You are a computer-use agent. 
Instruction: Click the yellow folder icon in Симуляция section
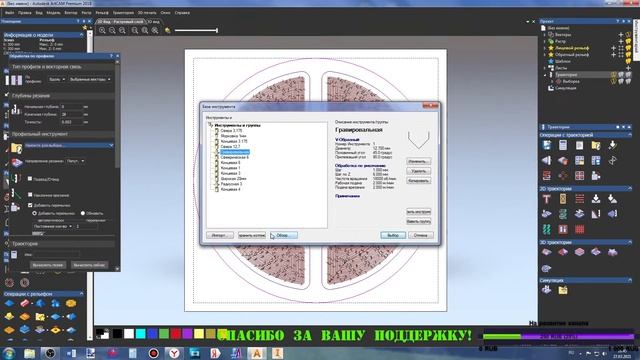tap(563, 290)
